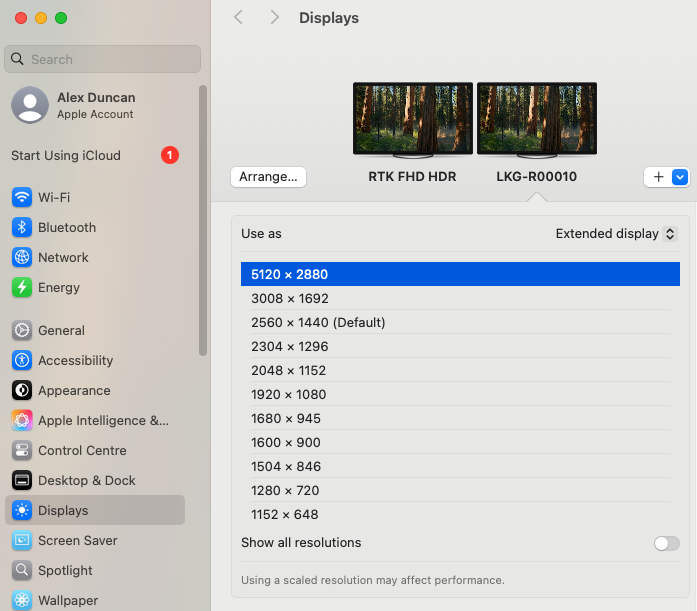Go back with the left chevron

238,18
